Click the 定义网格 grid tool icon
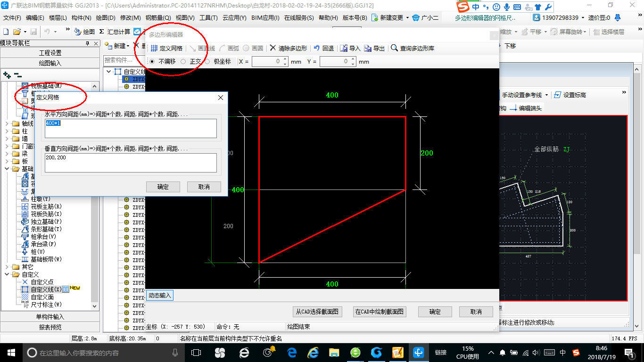The image size is (644, 362). (154, 49)
